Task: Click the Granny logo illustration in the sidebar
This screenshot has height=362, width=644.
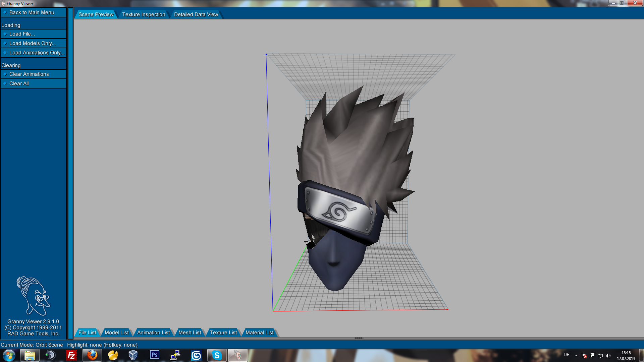Action: tap(33, 296)
